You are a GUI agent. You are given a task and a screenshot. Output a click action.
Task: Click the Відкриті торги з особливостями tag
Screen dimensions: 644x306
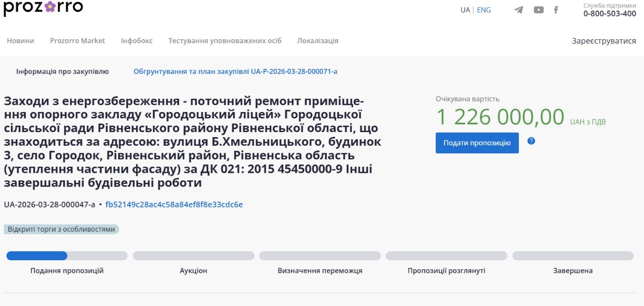61,229
